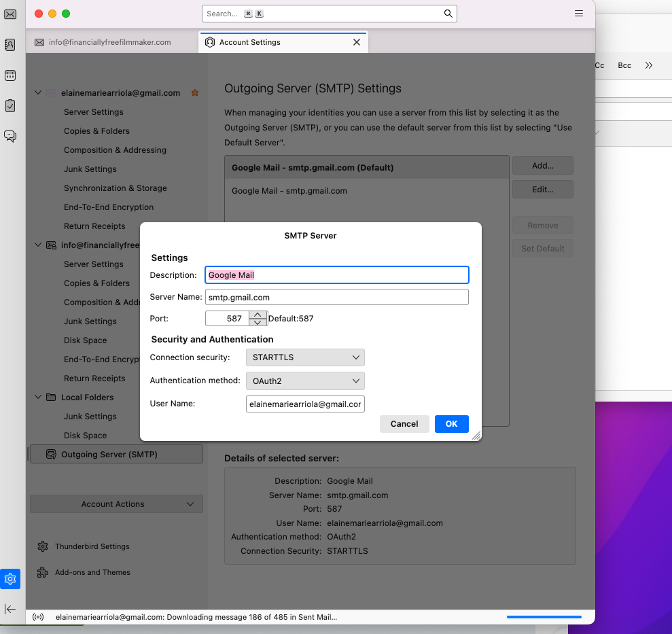This screenshot has height=634, width=672.
Task: Collapse the info@financiallyfree account tree
Action: pos(38,245)
